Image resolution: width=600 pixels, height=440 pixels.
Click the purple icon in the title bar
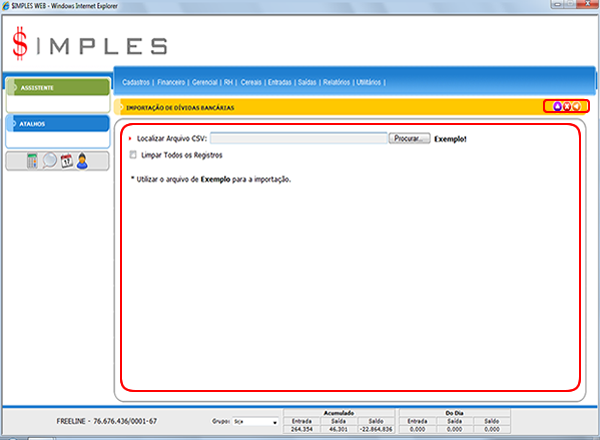555,107
